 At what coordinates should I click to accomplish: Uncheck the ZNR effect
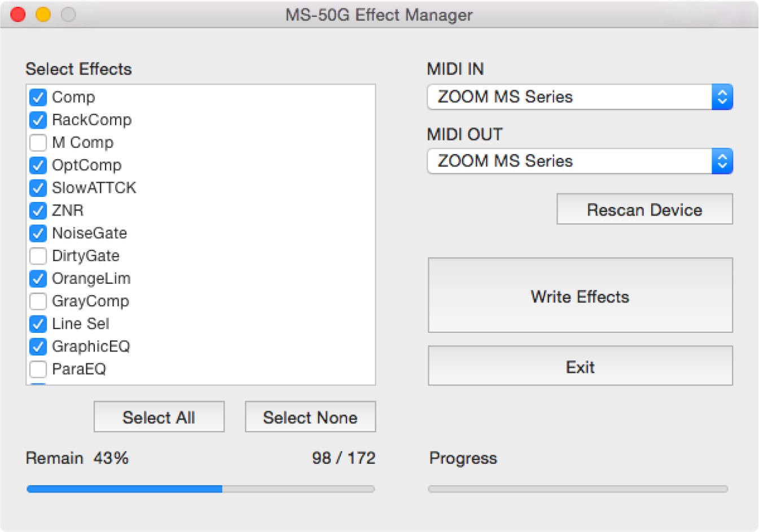(38, 210)
